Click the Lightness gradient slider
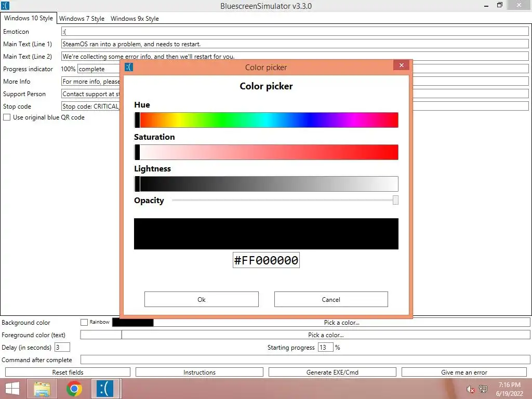The width and height of the screenshot is (532, 399). pyautogui.click(x=266, y=184)
